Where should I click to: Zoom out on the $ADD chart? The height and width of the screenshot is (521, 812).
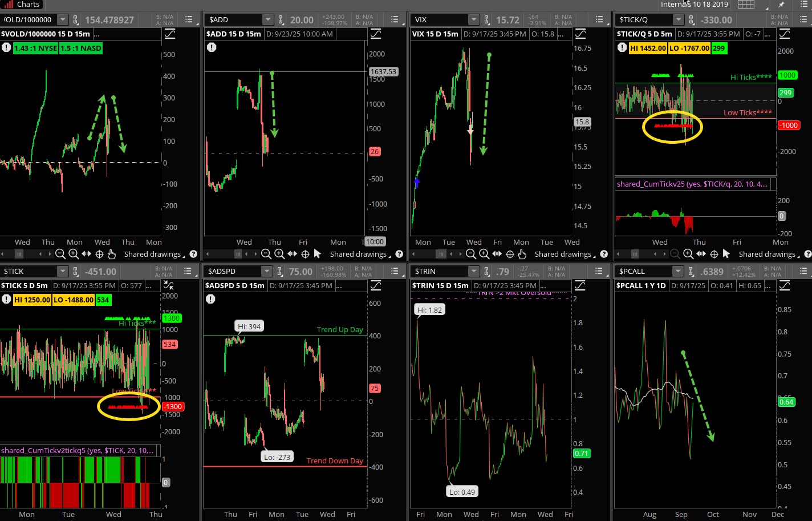(266, 254)
